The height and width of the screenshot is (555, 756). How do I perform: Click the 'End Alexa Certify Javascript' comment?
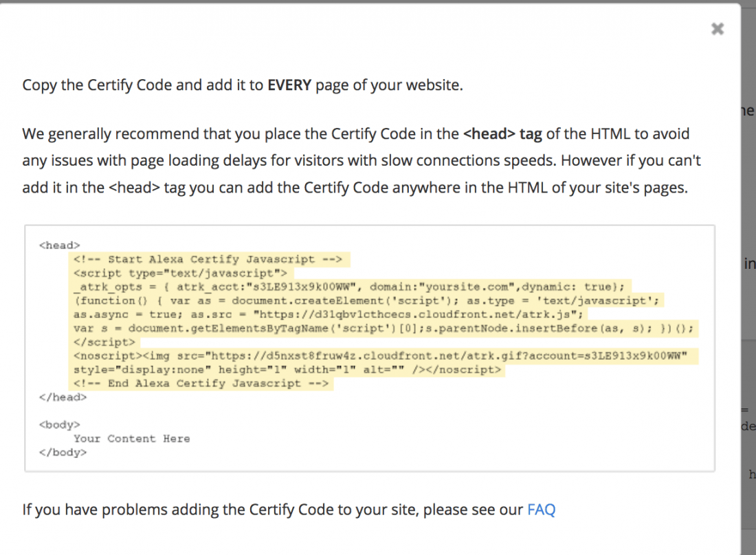201,383
